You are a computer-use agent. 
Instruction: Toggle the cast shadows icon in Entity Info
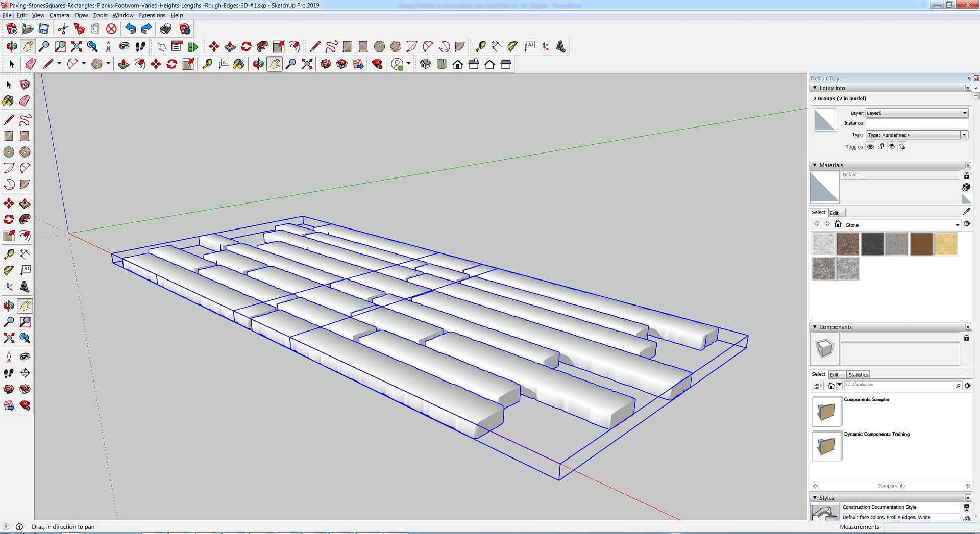pos(892,147)
